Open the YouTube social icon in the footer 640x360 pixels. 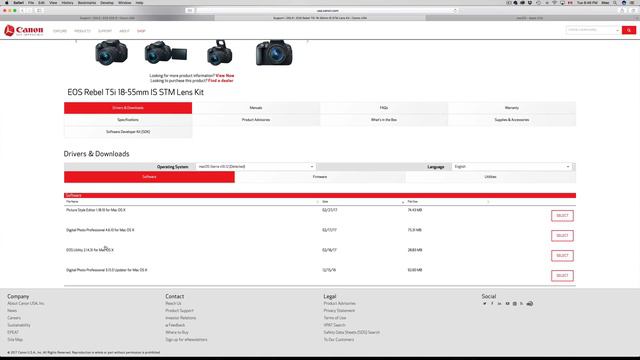pos(507,304)
